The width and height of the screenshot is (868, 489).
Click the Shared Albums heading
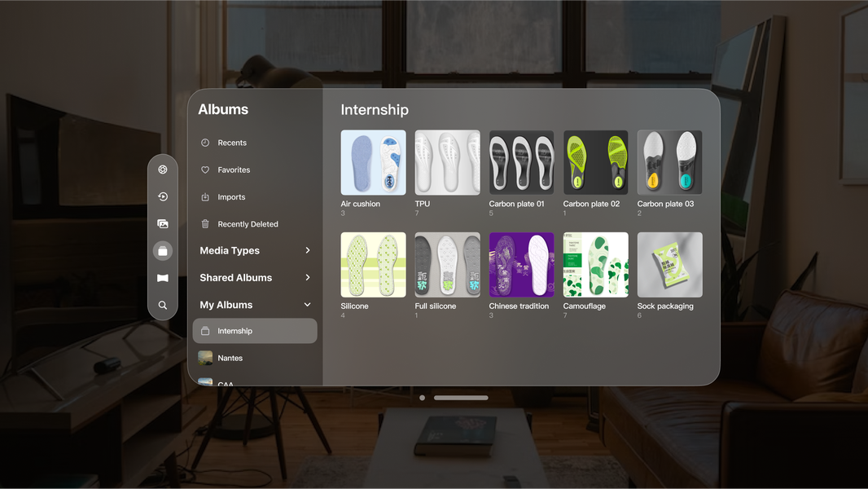click(236, 277)
